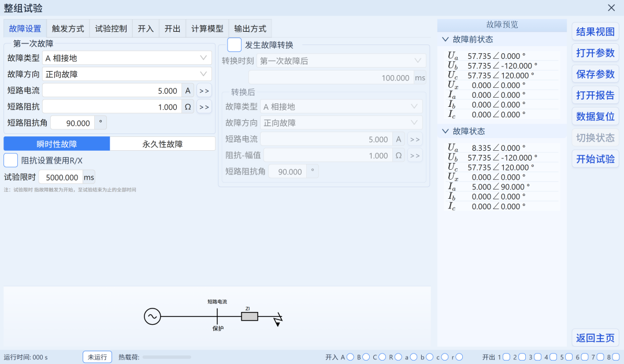Click the 开出 1 indicator box
The image size is (624, 364).
click(506, 357)
